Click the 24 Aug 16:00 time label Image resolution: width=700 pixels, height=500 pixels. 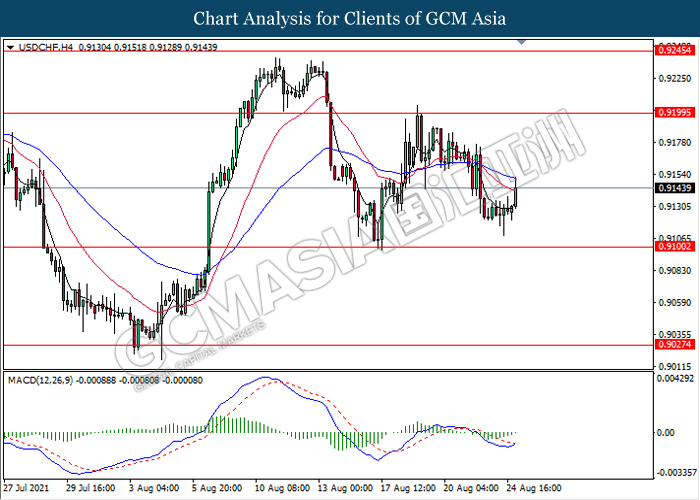click(x=534, y=488)
